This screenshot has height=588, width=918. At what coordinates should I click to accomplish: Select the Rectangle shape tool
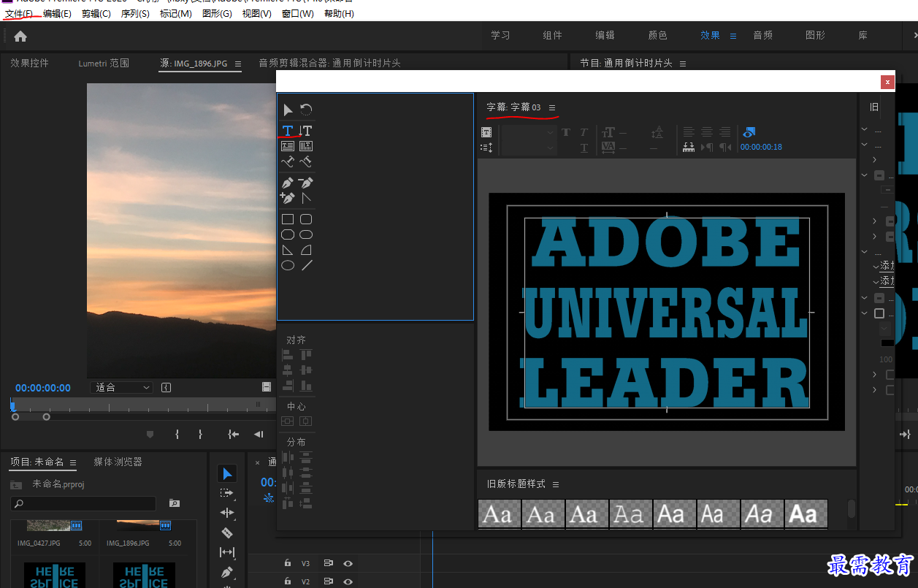point(288,219)
